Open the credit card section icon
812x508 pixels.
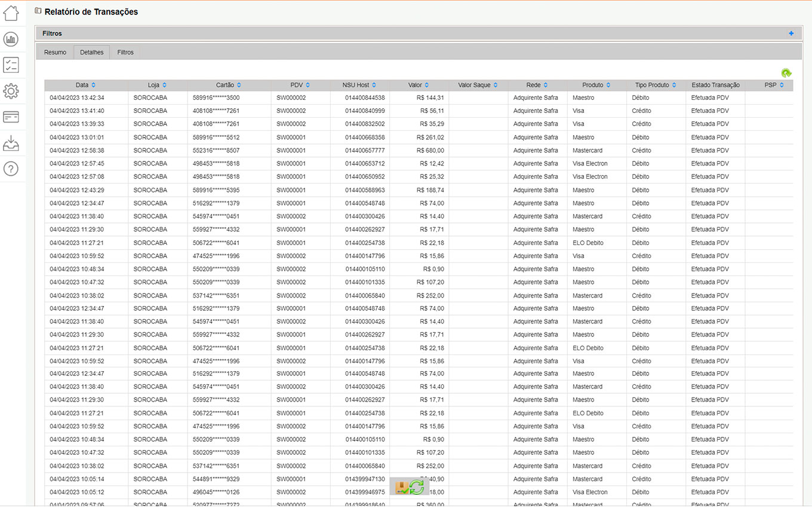coord(11,117)
